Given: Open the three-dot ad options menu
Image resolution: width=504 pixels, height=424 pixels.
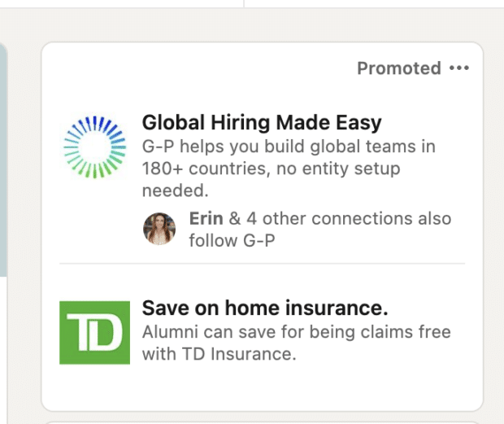Looking at the screenshot, I should 459,68.
